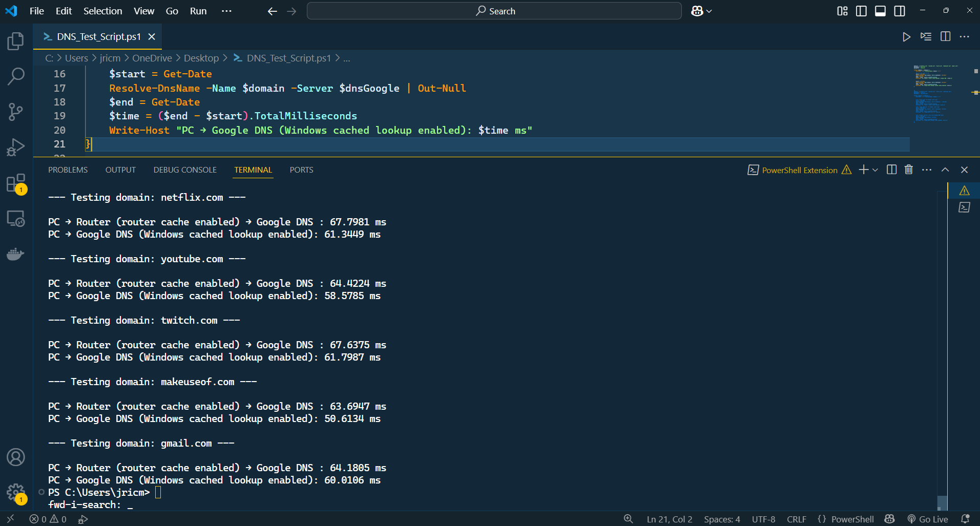Maximize panel size with chevron up
Image resolution: width=980 pixels, height=526 pixels.
tap(945, 170)
